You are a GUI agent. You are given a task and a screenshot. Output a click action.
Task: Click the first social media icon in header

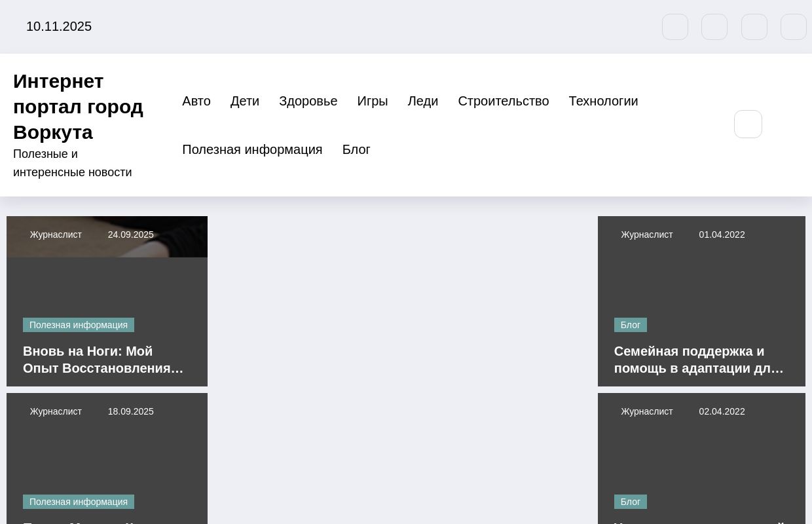[x=675, y=27]
